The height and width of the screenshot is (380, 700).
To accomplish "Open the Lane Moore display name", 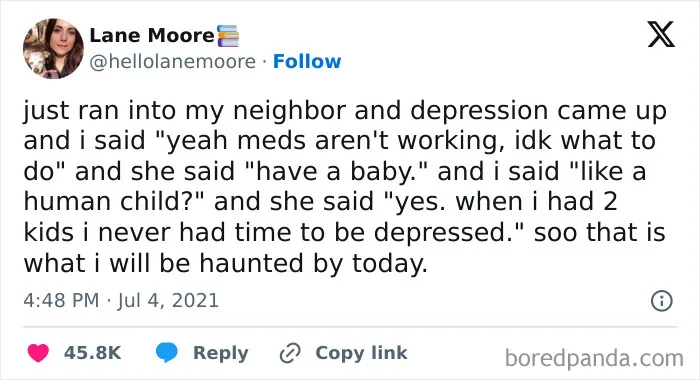I will pos(152,36).
